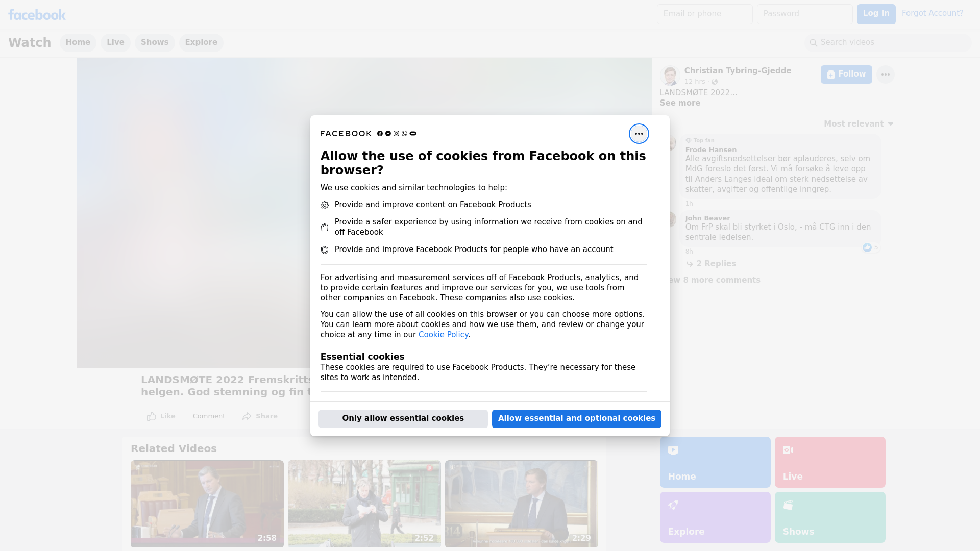Viewport: 980px width, 551px height.
Task: Click the search magnifier icon
Action: coord(814,43)
